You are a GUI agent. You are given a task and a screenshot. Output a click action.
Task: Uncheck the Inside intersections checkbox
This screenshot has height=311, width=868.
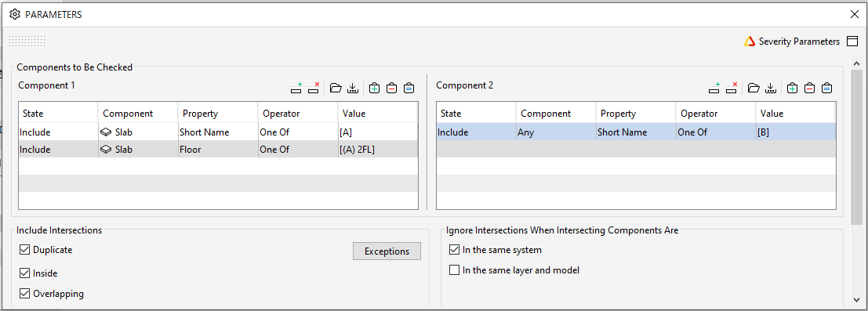click(x=24, y=273)
